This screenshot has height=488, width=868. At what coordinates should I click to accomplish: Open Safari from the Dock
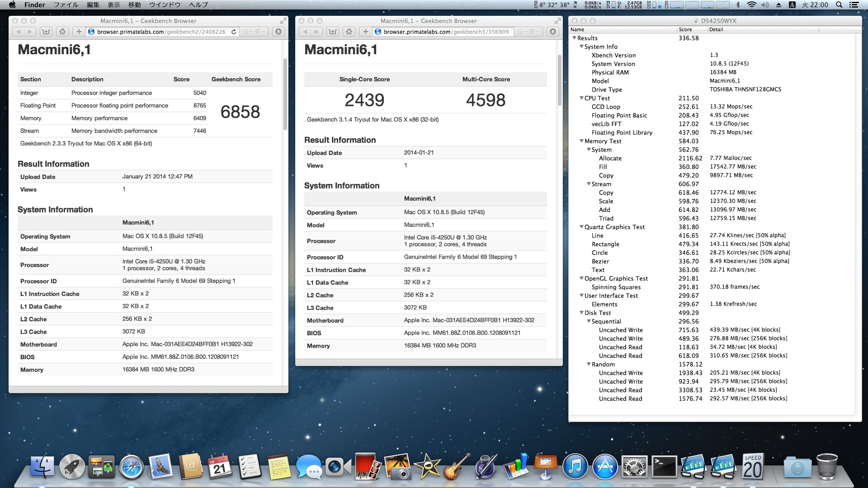(132, 466)
